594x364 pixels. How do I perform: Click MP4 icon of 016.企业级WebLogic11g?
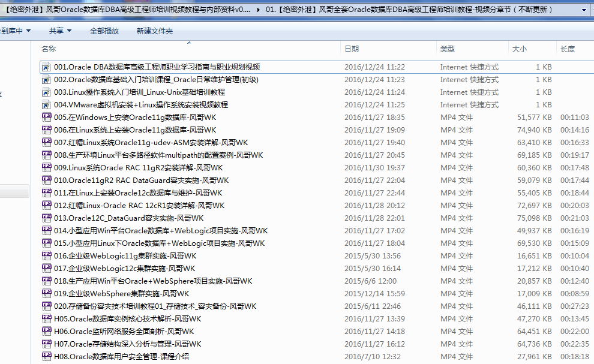pyautogui.click(x=46, y=255)
